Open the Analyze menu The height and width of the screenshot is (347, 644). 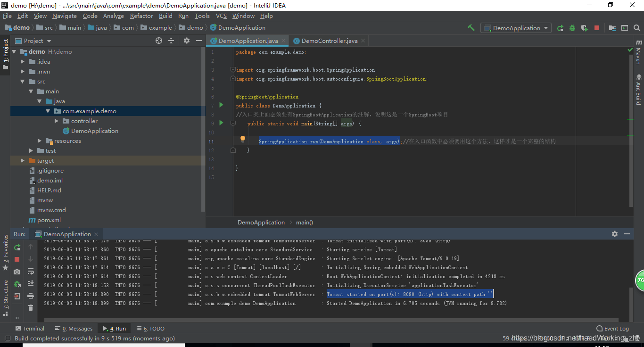[x=114, y=16]
